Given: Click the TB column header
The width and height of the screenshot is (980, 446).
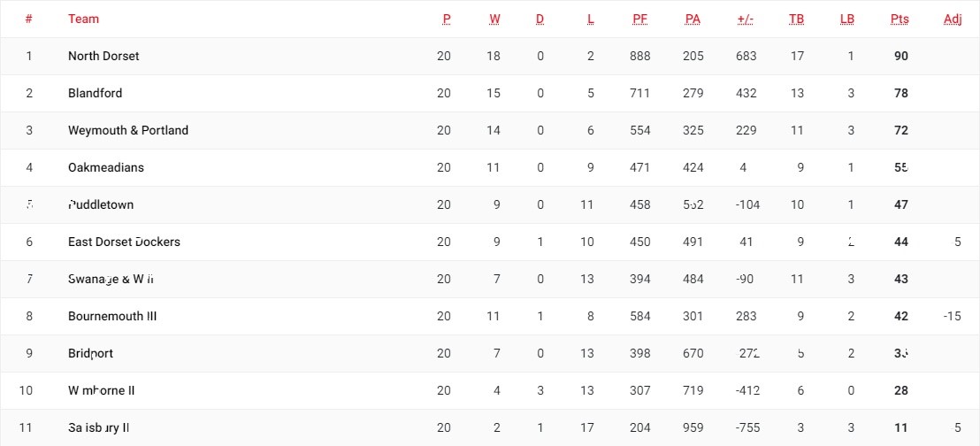Looking at the screenshot, I should click(796, 19).
